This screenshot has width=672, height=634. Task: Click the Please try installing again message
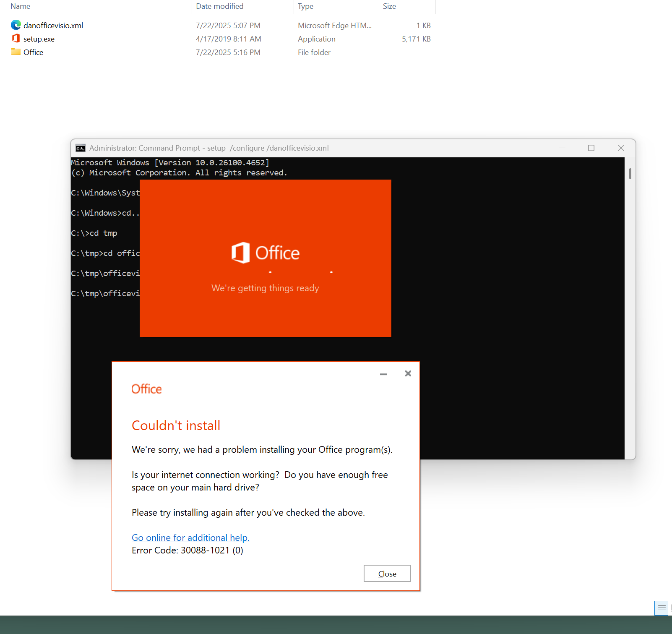248,512
